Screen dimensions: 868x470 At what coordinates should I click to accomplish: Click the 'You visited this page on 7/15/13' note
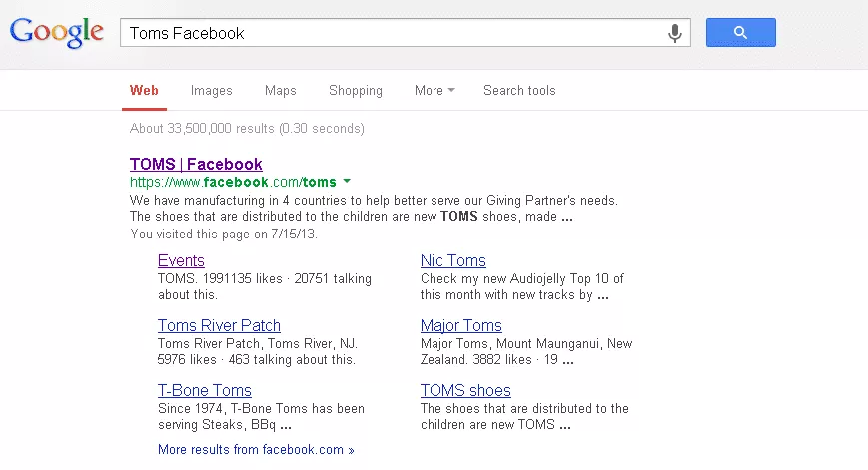tap(224, 234)
